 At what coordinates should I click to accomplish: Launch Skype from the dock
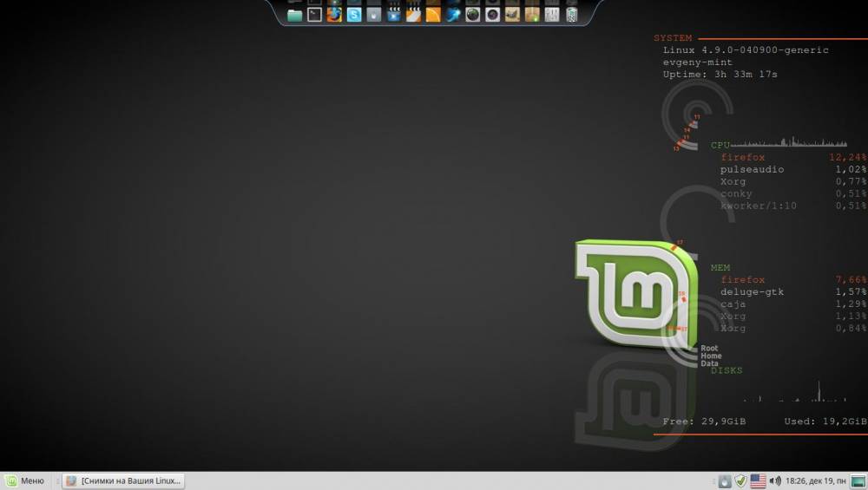point(354,15)
